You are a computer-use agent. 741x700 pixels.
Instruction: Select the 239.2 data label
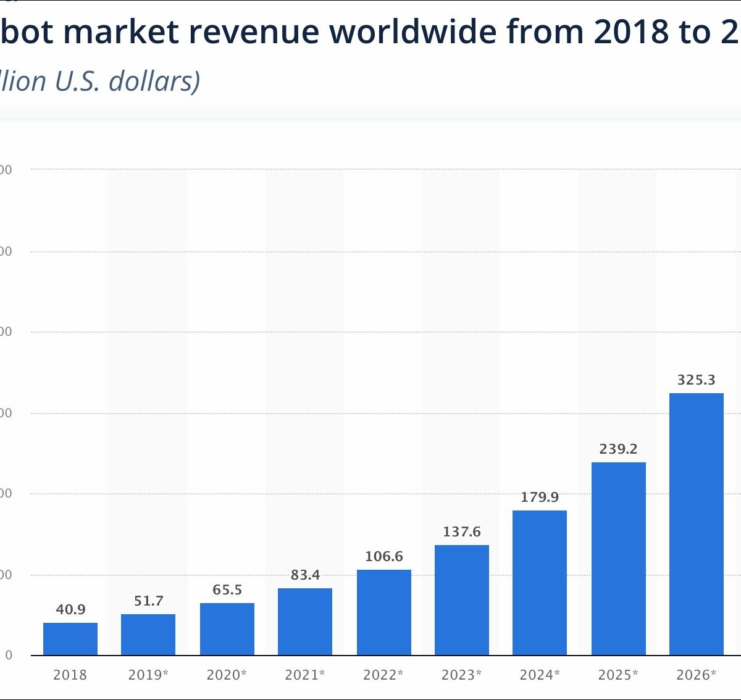pos(618,449)
